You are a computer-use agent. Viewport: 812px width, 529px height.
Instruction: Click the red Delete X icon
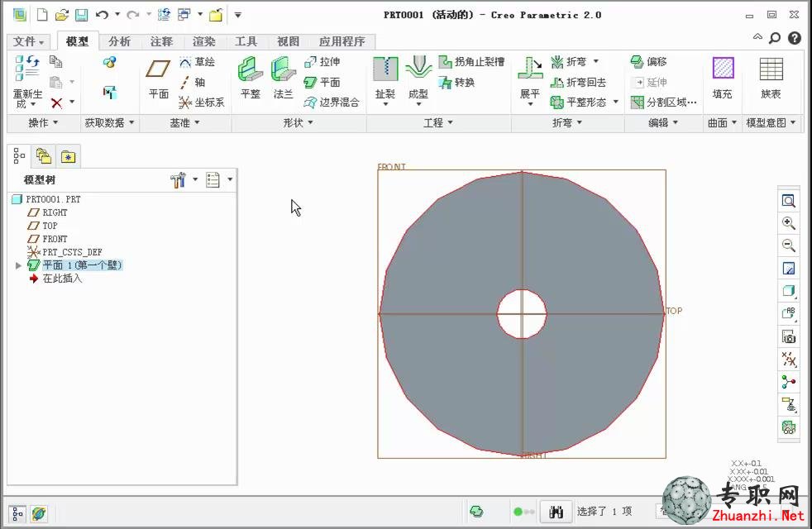coord(56,103)
